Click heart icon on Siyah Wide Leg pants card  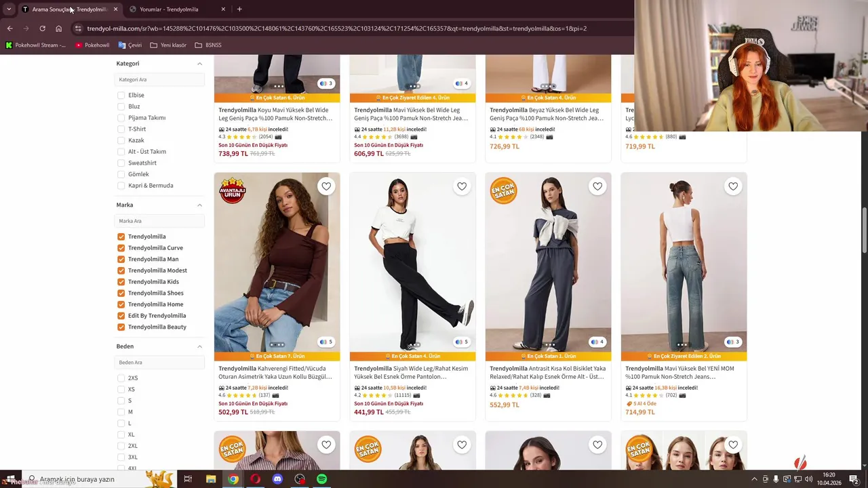click(x=462, y=186)
